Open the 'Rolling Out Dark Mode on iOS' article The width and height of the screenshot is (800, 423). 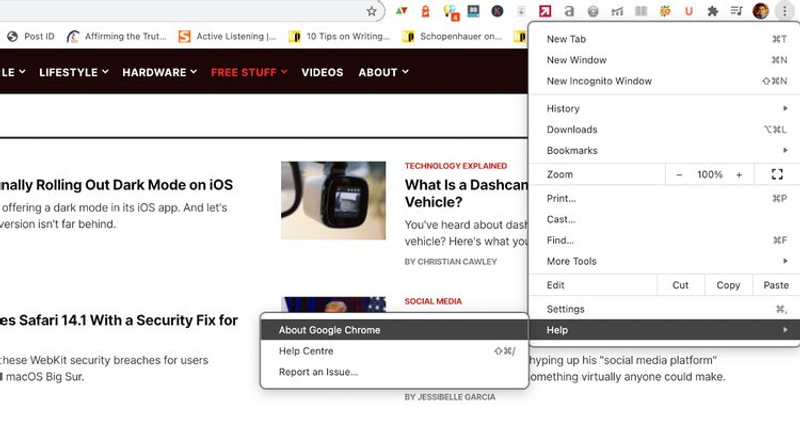(x=116, y=185)
